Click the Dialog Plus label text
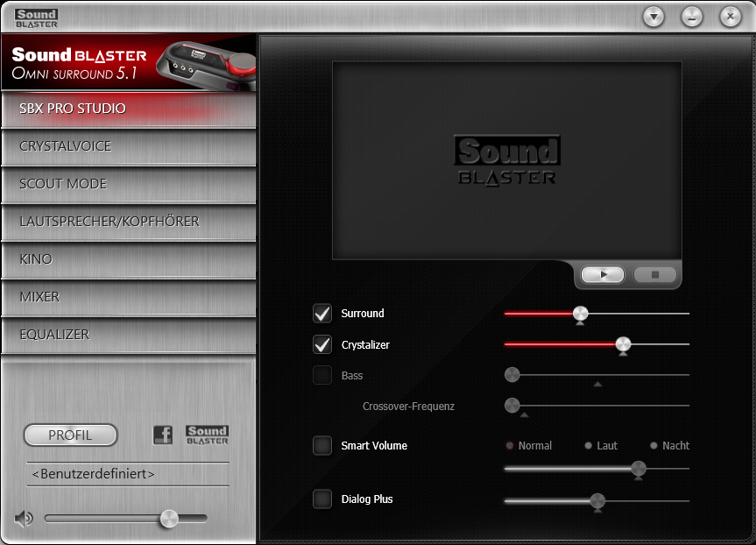This screenshot has width=756, height=545. pyautogui.click(x=367, y=499)
